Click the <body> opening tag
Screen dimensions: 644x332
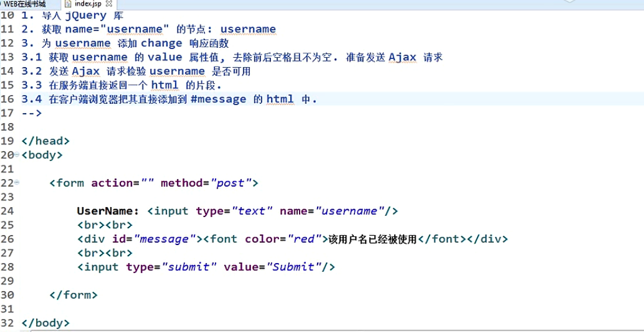[42, 155]
